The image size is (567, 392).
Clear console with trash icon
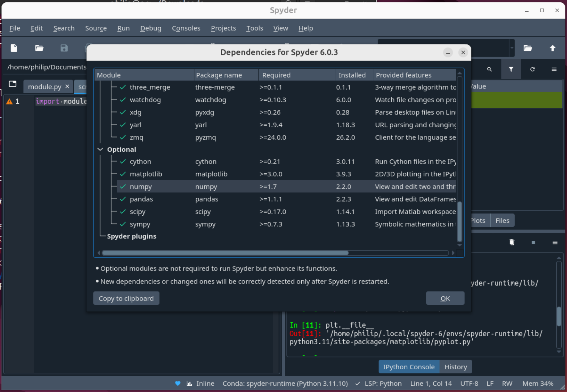512,242
